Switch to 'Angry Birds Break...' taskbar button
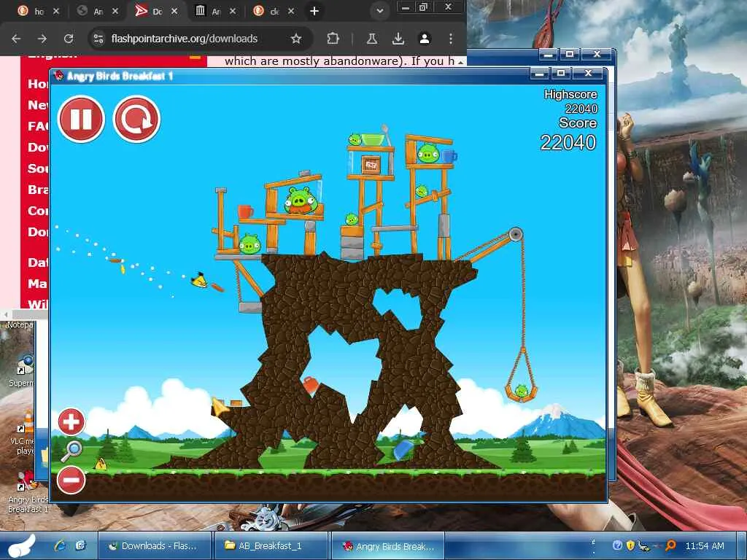Screen dimensions: 747x560 tap(388, 545)
